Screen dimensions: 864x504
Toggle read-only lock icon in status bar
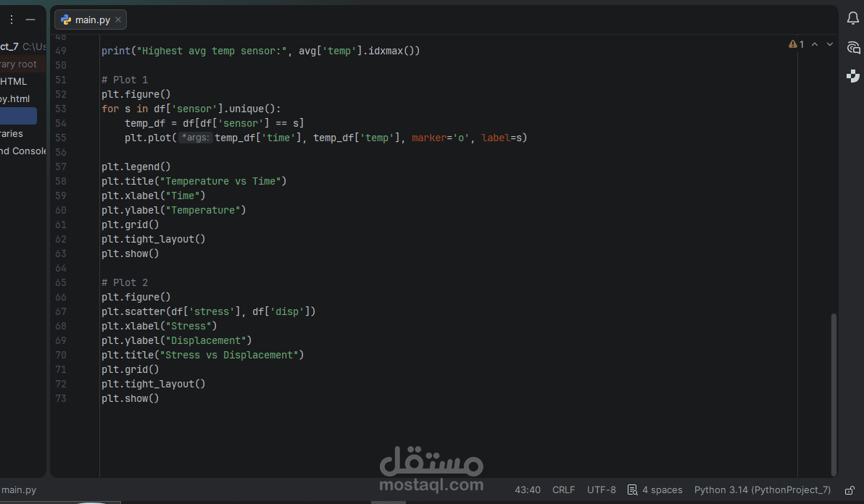tap(850, 490)
